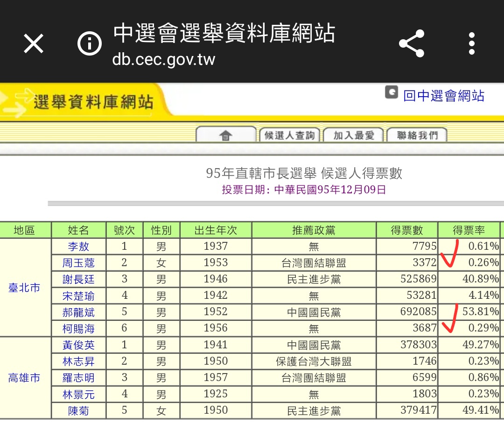Open candidate 周玉蔻 link
The image size is (504, 431).
[x=78, y=263]
